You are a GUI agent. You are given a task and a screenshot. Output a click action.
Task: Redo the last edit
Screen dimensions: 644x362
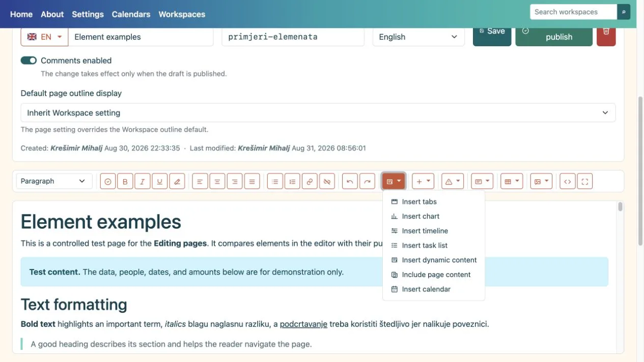tap(367, 182)
